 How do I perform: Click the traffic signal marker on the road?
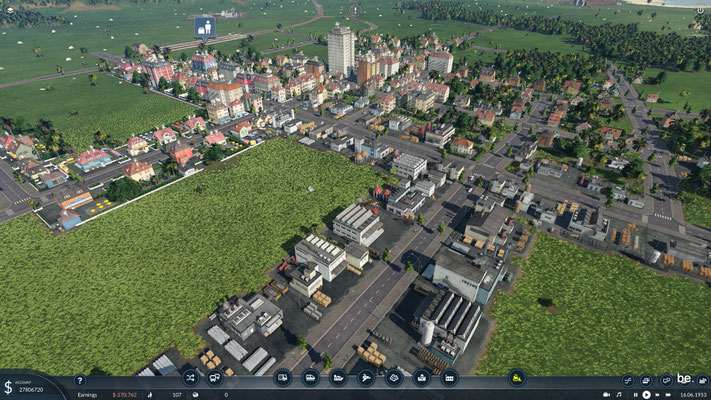tap(32, 203)
